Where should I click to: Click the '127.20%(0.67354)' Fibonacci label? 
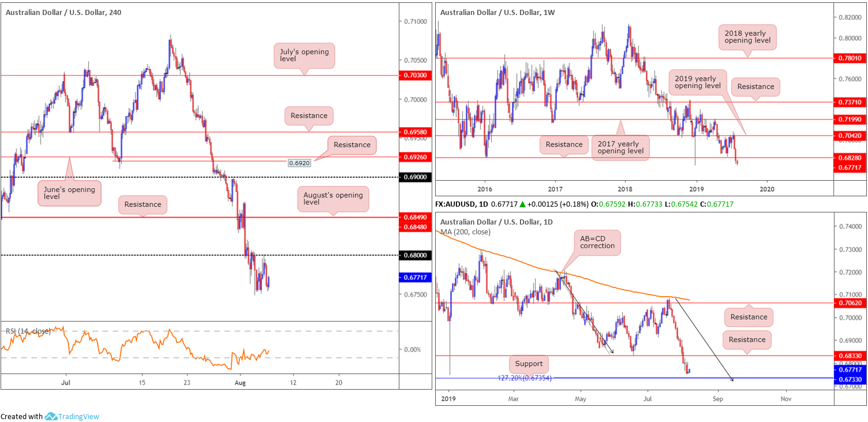[523, 378]
